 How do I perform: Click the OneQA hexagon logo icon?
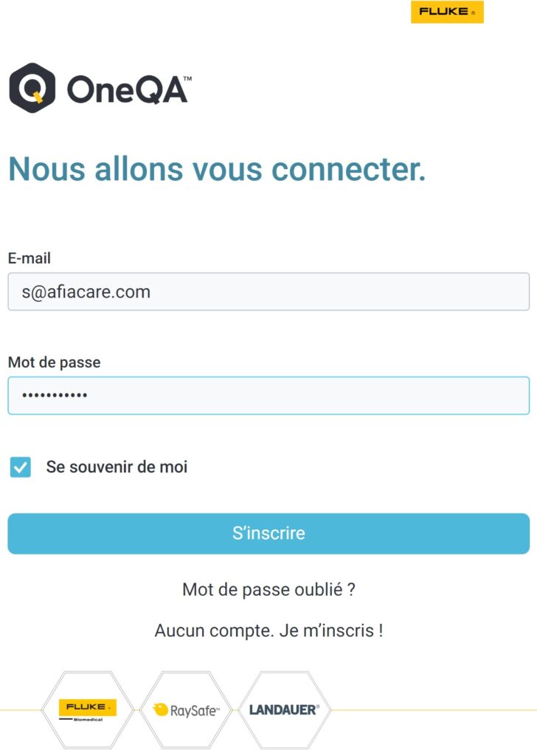[32, 88]
